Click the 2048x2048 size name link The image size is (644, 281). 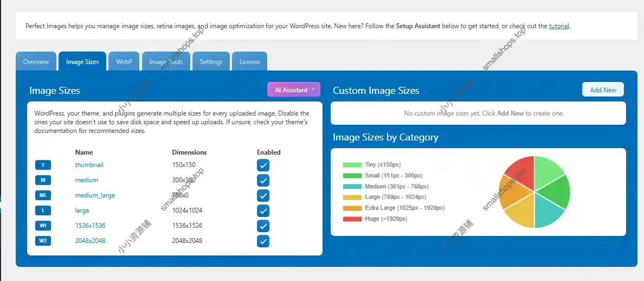pyautogui.click(x=90, y=241)
